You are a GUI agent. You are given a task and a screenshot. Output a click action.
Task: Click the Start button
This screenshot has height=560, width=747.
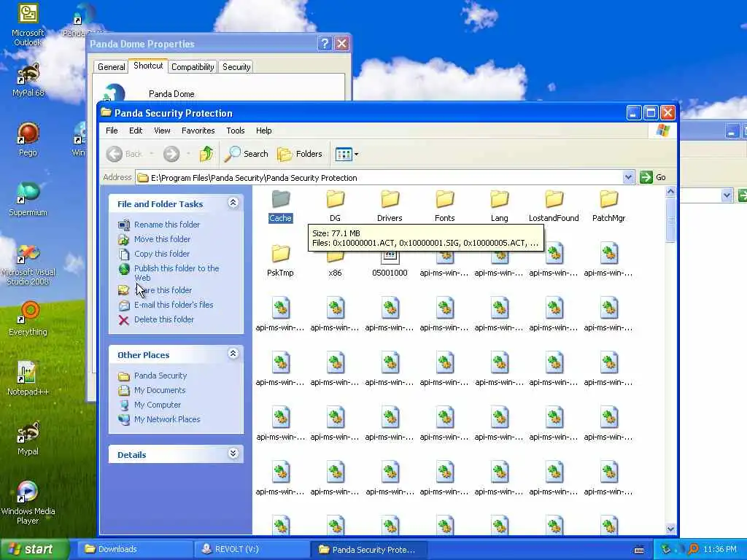point(34,549)
